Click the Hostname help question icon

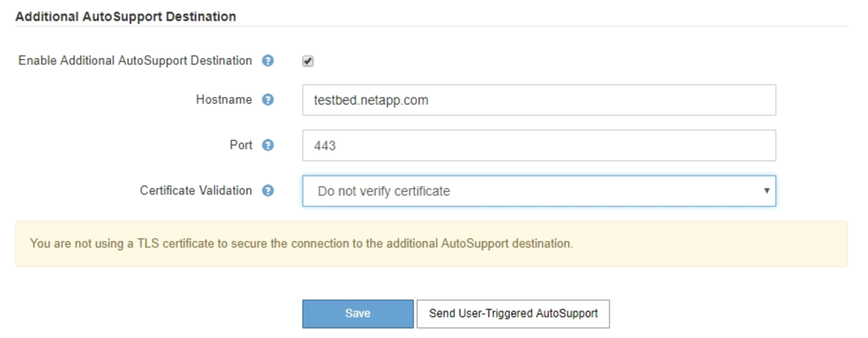pyautogui.click(x=268, y=100)
